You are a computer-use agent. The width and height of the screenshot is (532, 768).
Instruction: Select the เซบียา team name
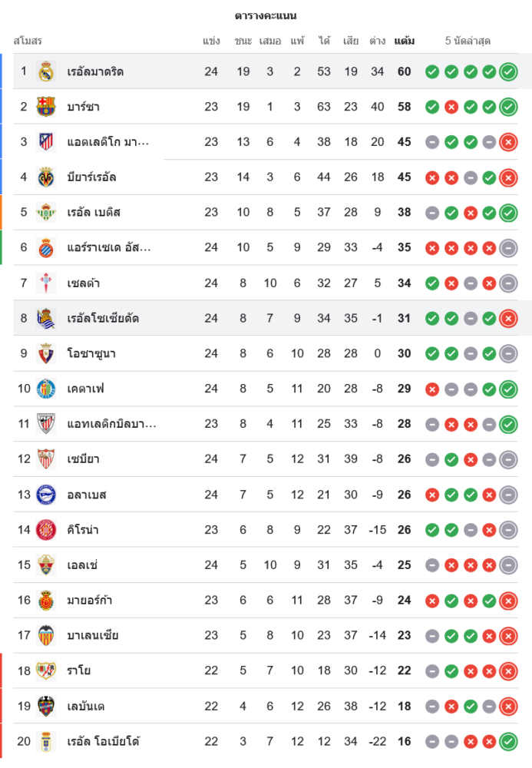tap(83, 459)
